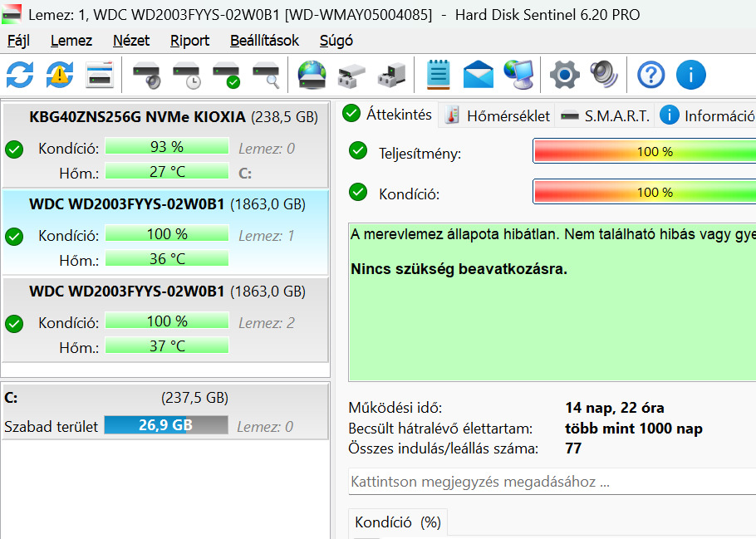Open the Lemez menu
This screenshot has width=756, height=539.
click(x=71, y=41)
